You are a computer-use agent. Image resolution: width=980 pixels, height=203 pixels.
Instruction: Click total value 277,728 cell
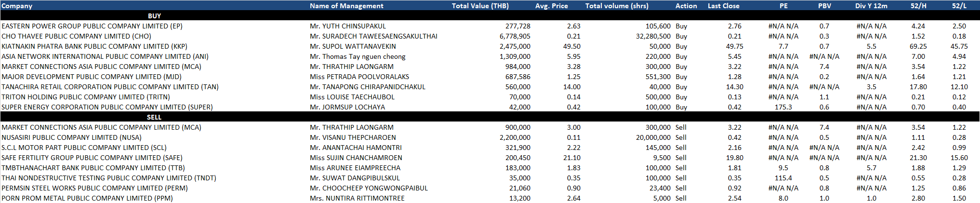click(518, 26)
